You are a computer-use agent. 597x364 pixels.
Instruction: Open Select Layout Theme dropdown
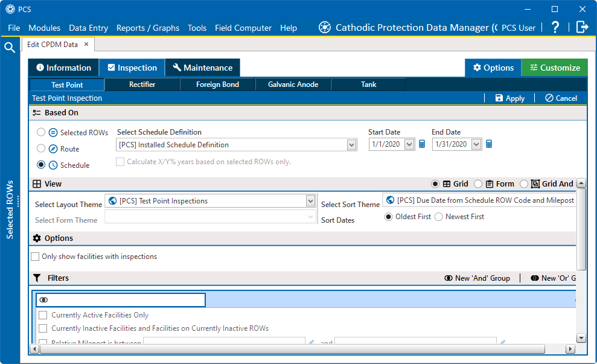(x=311, y=200)
